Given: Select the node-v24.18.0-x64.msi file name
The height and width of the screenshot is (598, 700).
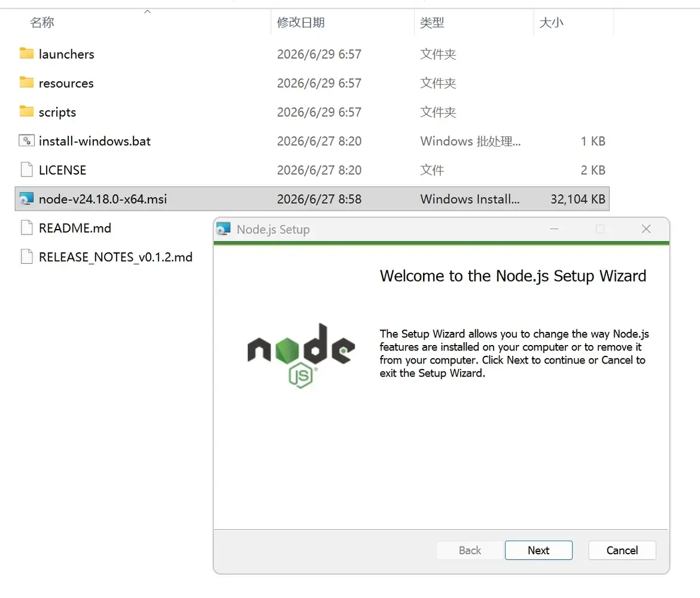Looking at the screenshot, I should [103, 199].
